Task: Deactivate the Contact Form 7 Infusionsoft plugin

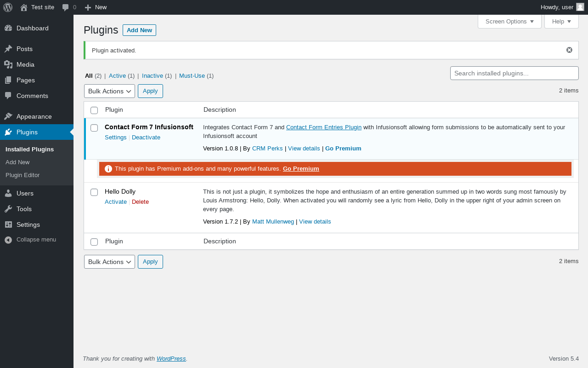Action: pyautogui.click(x=146, y=138)
